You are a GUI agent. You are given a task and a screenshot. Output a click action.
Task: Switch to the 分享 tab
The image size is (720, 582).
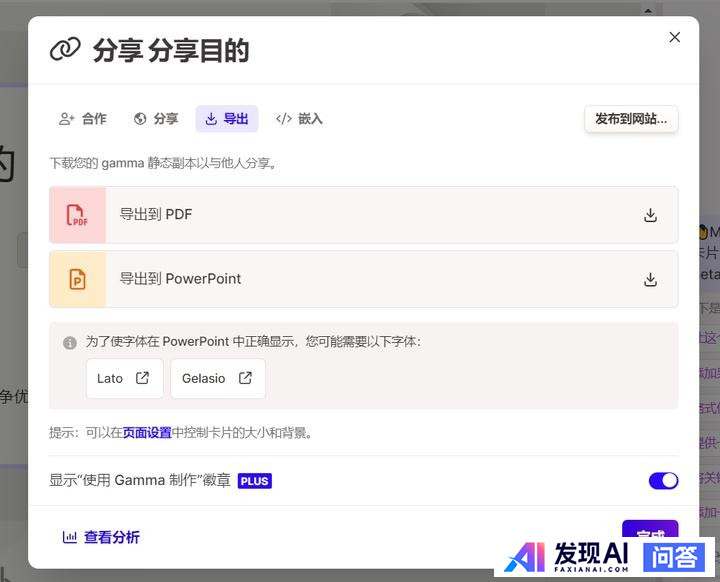tap(156, 119)
